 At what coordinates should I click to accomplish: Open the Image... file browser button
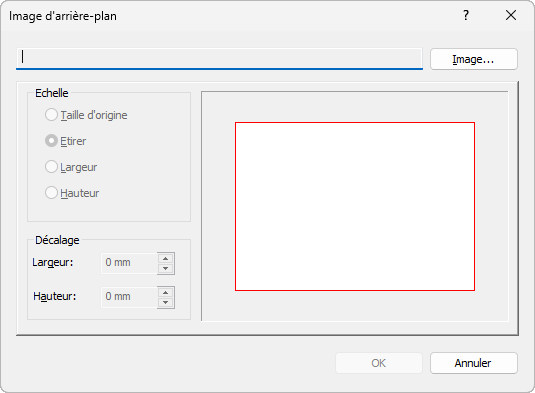pyautogui.click(x=474, y=59)
